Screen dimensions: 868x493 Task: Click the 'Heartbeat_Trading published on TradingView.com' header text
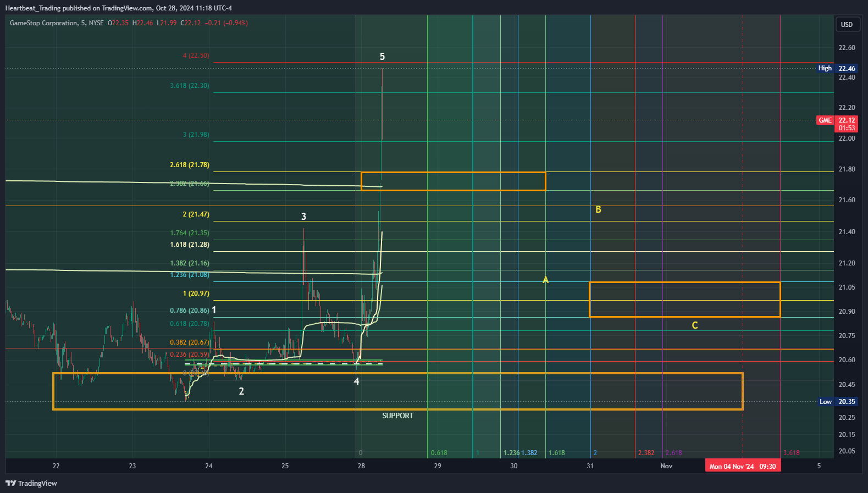pos(79,8)
